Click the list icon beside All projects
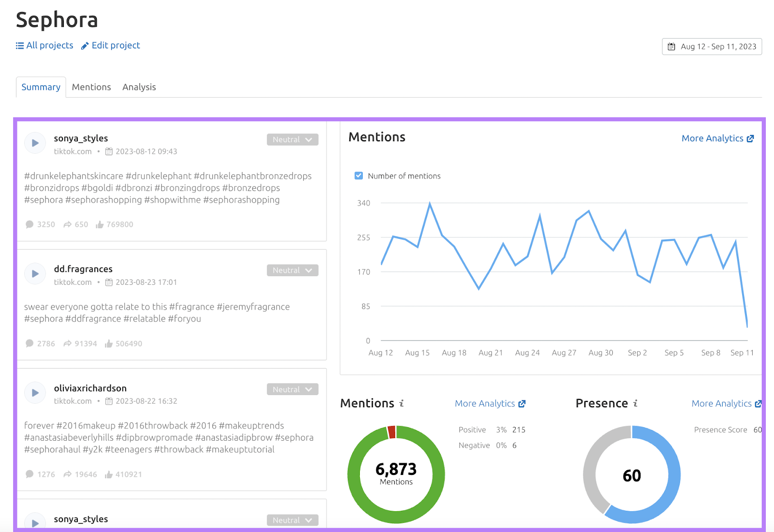This screenshot has height=532, width=774. coord(19,45)
